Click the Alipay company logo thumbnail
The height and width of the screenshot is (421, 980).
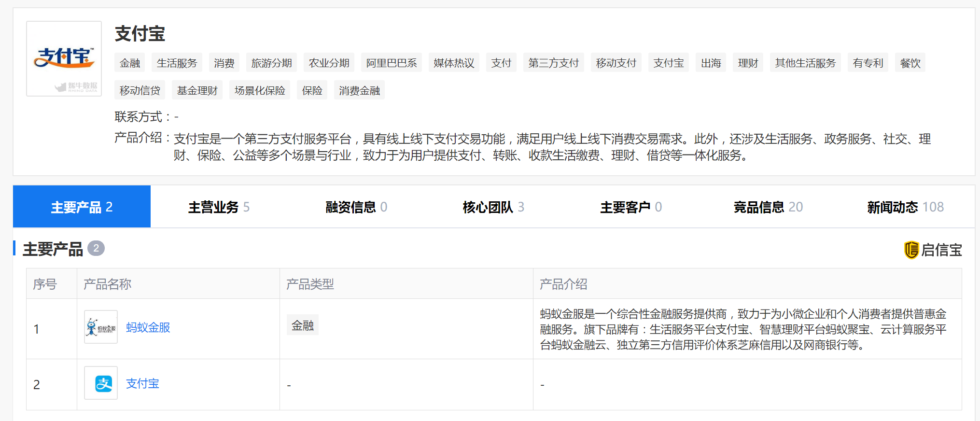pyautogui.click(x=64, y=58)
